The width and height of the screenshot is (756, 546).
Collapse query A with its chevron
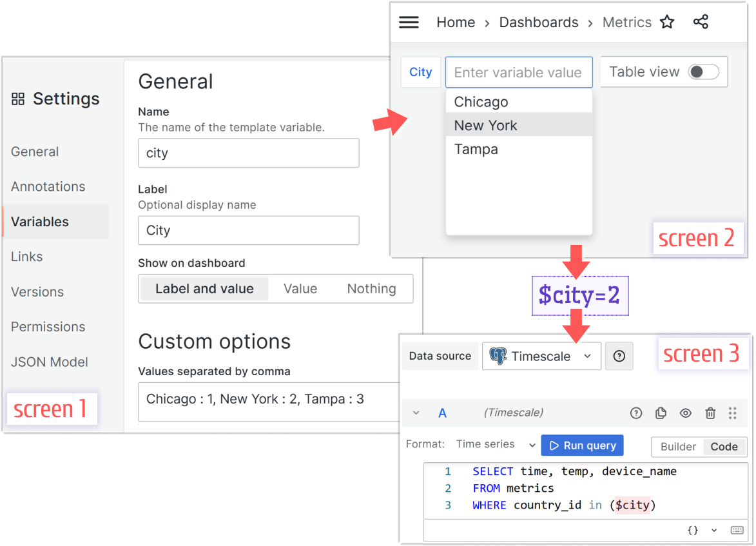[x=416, y=413]
